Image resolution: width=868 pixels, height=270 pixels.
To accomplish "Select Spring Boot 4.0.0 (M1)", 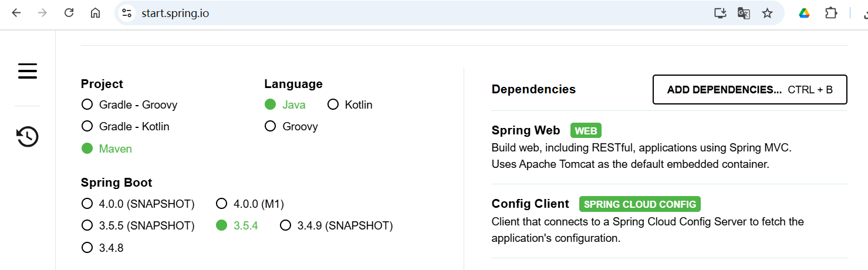I will click(250, 204).
